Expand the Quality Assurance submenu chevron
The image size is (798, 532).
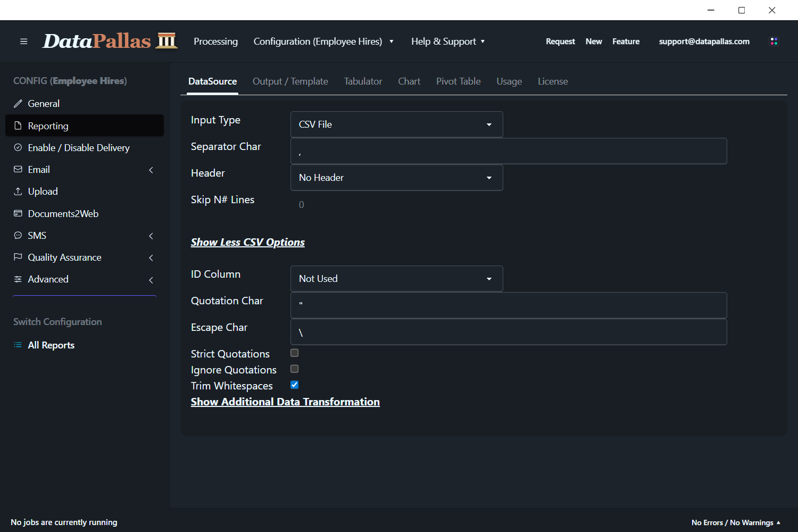[151, 257]
